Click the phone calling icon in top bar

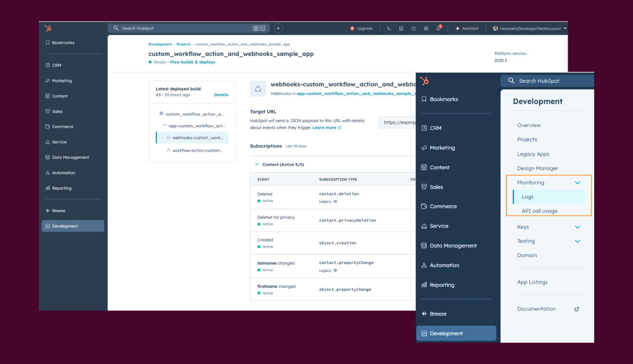pyautogui.click(x=389, y=29)
